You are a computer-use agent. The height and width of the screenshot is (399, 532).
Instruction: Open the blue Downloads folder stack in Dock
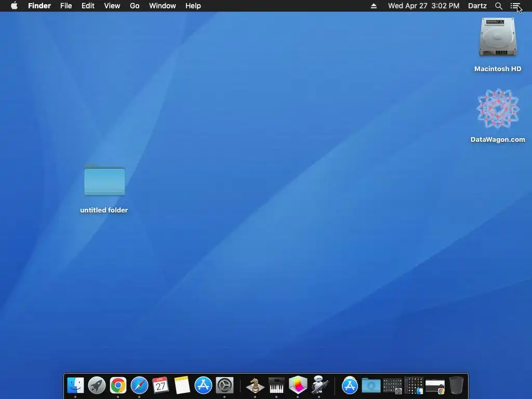pyautogui.click(x=371, y=385)
